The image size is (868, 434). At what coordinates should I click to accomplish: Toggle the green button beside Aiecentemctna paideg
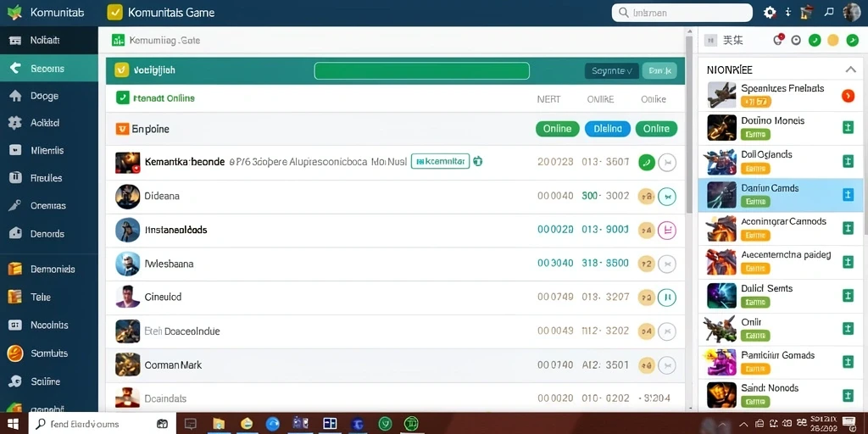[848, 262]
